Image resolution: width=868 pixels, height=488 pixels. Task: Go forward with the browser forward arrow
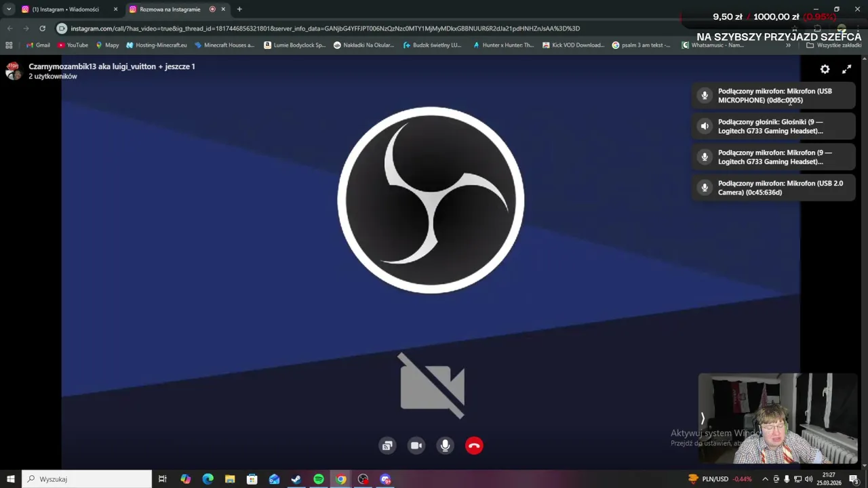pos(26,28)
